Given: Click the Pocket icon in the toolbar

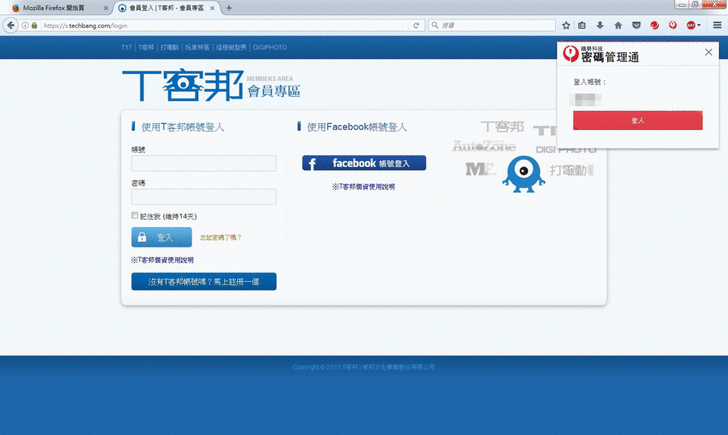Looking at the screenshot, I should click(636, 26).
